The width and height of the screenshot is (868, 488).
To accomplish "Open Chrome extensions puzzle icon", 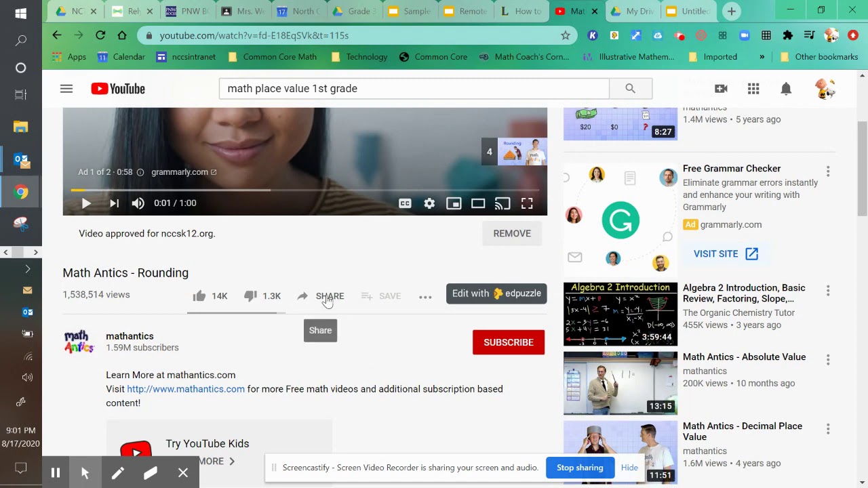I will click(787, 35).
